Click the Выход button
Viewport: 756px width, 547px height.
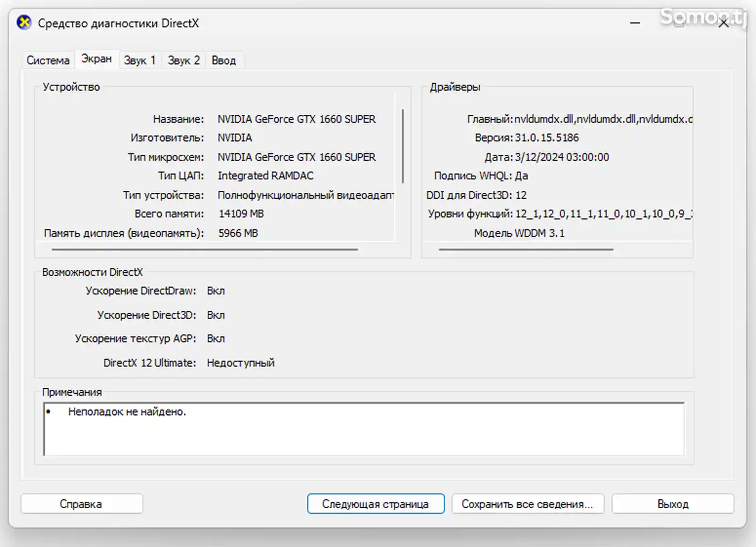coord(673,504)
